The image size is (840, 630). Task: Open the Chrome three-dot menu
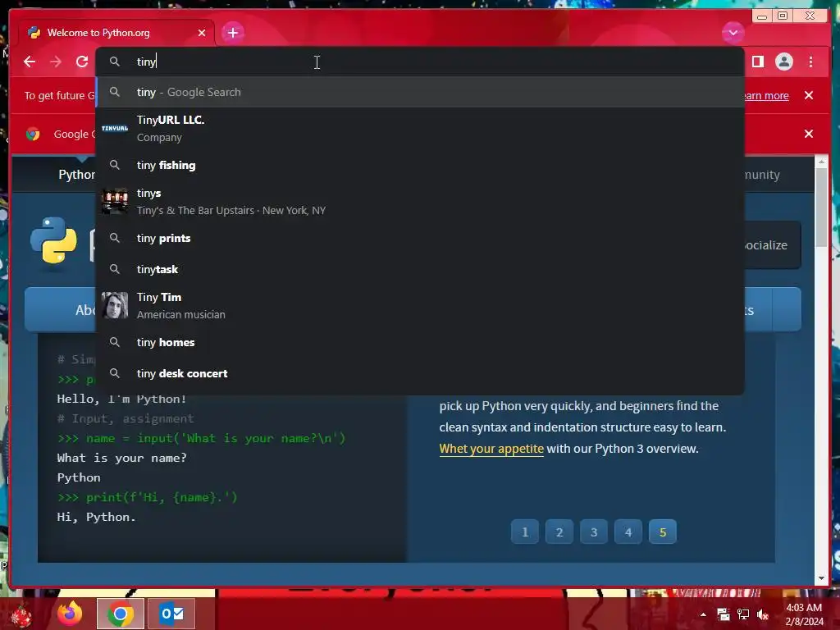tap(810, 62)
